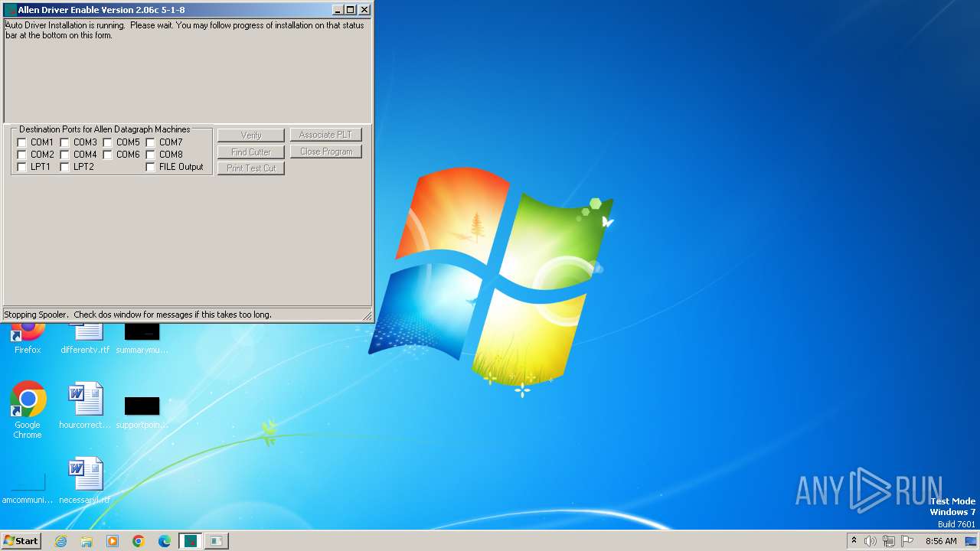Show hidden system tray icons
Viewport: 980px width, 551px height.
pos(854,541)
